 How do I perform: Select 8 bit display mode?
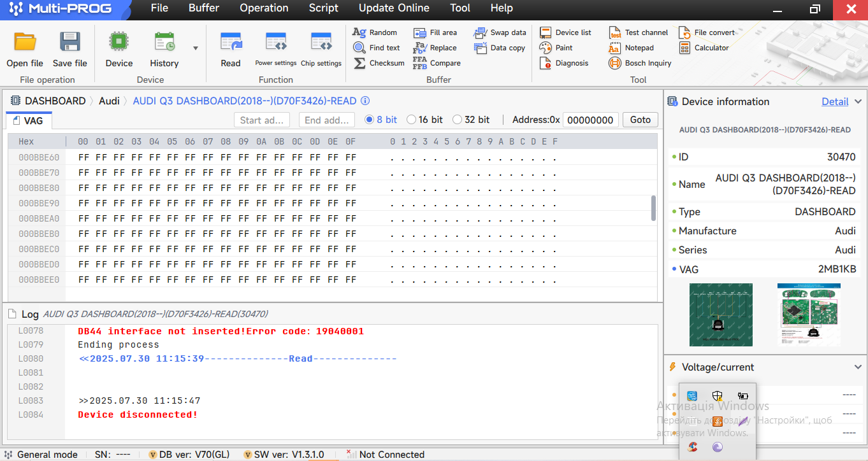coord(381,120)
